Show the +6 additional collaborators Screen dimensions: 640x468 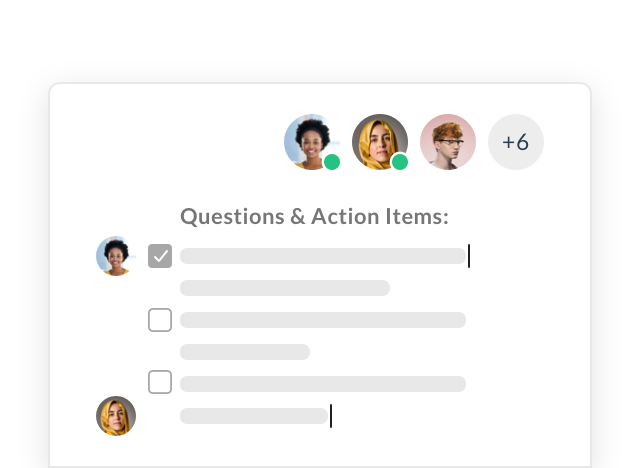click(515, 142)
